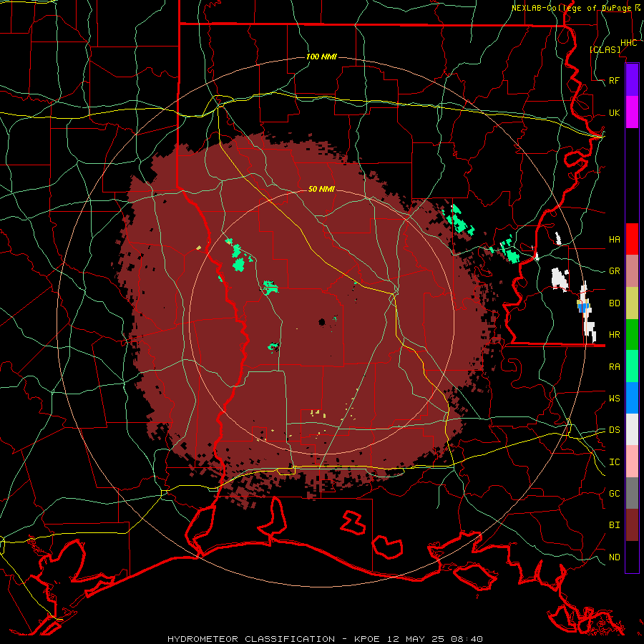Click the RA light green legend swatch
This screenshot has width=644, height=644.
pyautogui.click(x=632, y=366)
